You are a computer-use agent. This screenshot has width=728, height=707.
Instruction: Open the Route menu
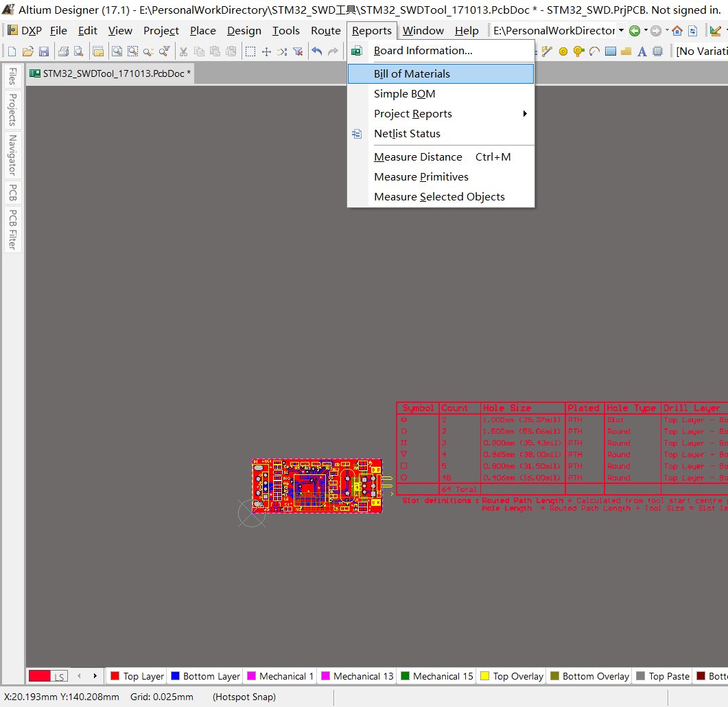pyautogui.click(x=326, y=31)
